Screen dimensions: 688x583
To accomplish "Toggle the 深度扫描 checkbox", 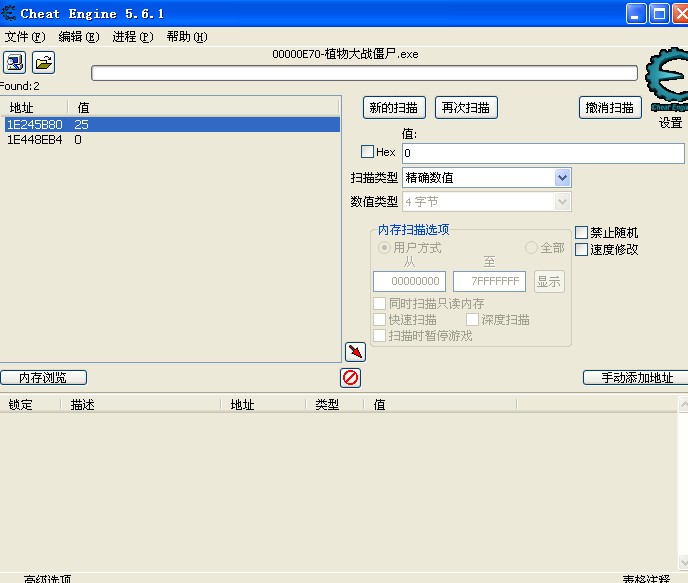I will (473, 319).
